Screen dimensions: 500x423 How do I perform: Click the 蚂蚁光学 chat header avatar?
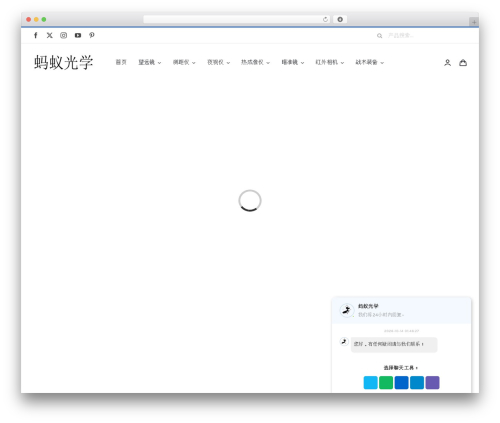(347, 310)
